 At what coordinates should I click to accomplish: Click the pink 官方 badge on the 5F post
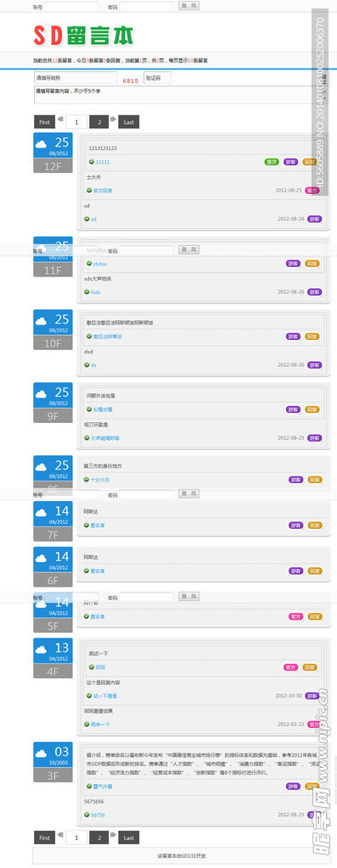[x=296, y=616]
